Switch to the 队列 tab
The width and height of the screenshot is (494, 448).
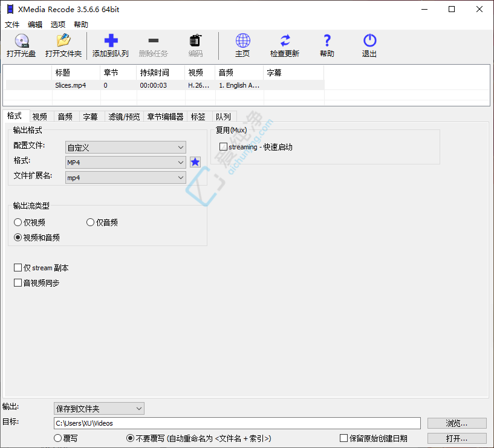tap(223, 117)
